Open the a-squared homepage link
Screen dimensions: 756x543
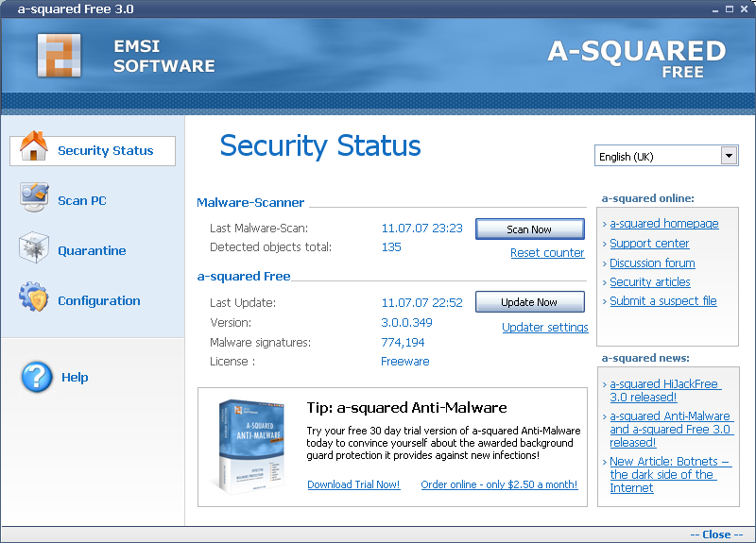coord(663,224)
